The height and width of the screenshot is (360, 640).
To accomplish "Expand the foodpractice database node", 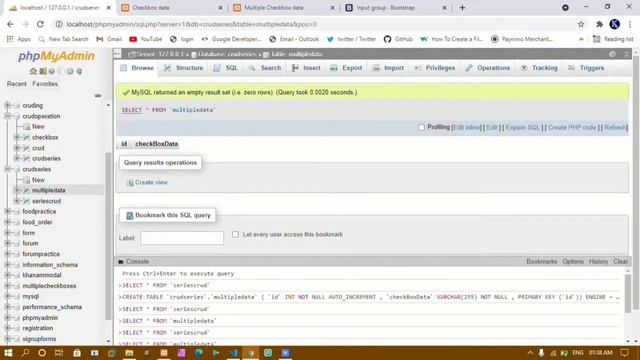I will (x=7, y=211).
